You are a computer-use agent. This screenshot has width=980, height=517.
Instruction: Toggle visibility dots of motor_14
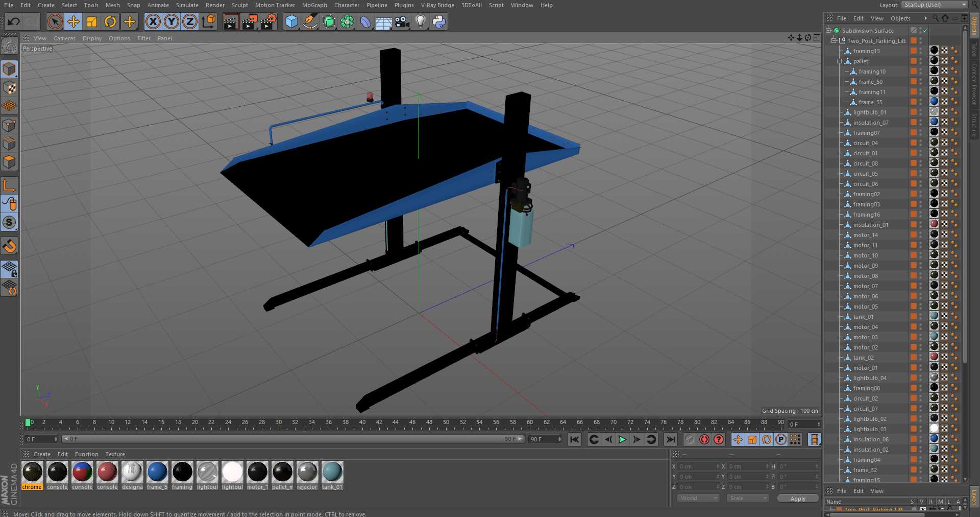pyautogui.click(x=921, y=235)
